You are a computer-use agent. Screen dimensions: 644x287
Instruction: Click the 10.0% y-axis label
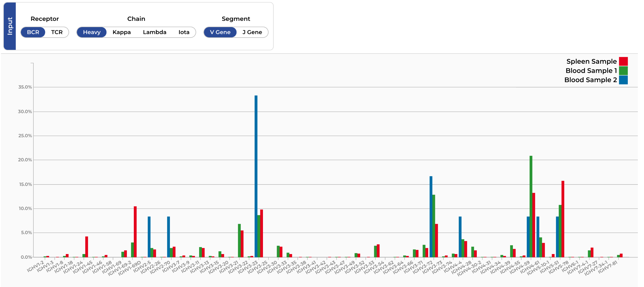pos(25,208)
